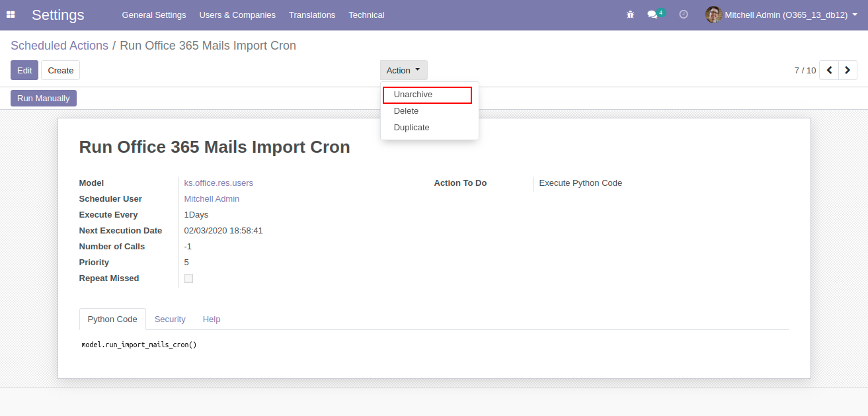Go back to Scheduled Actions breadcrumb
The image size is (868, 416).
[x=59, y=46]
